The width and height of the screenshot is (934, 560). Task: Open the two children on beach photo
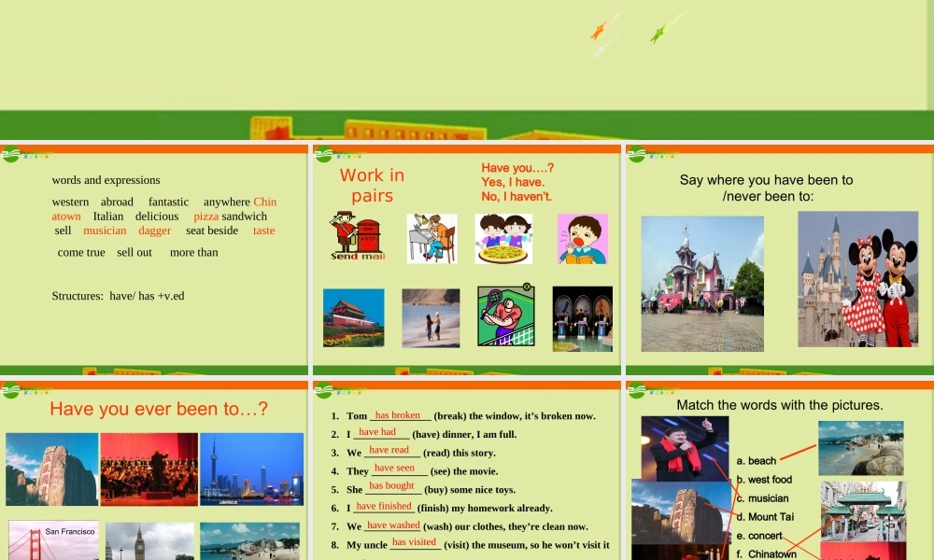[x=431, y=317]
